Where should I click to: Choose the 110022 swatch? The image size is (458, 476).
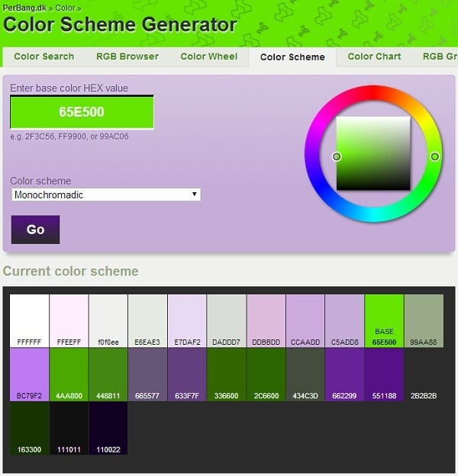(108, 428)
